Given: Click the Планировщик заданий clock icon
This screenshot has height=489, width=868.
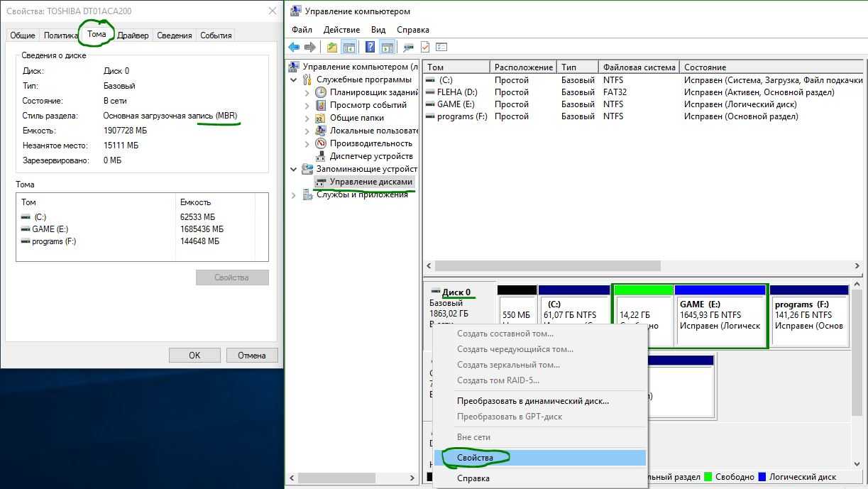Looking at the screenshot, I should [321, 92].
